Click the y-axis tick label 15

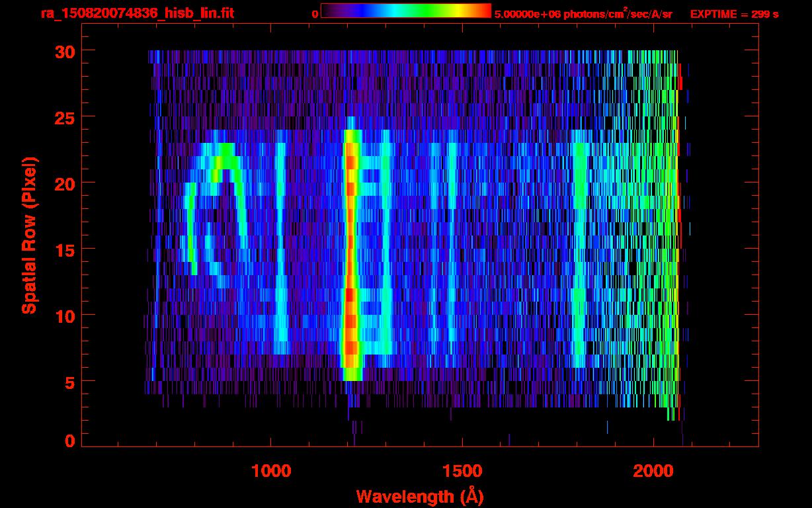(64, 249)
